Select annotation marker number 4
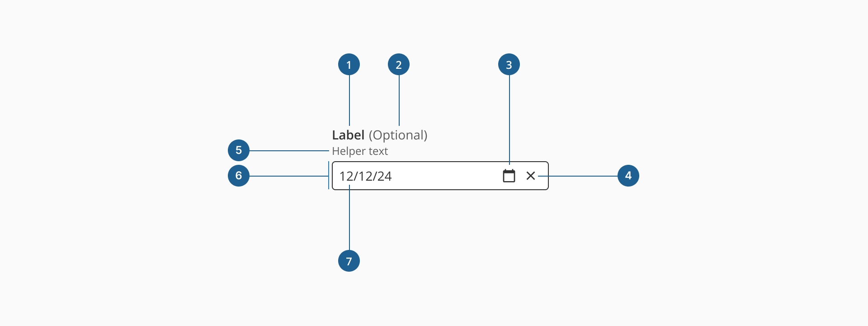The height and width of the screenshot is (326, 868). pos(628,176)
